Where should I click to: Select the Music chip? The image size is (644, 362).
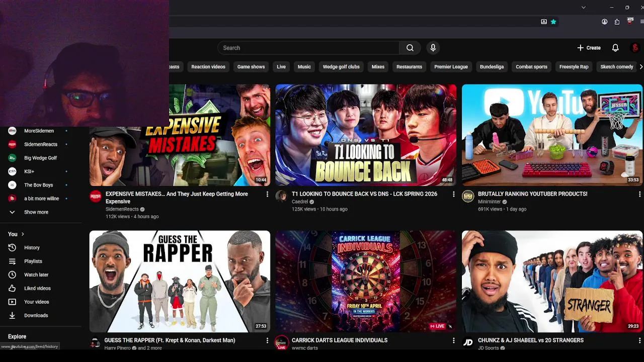[x=304, y=66]
